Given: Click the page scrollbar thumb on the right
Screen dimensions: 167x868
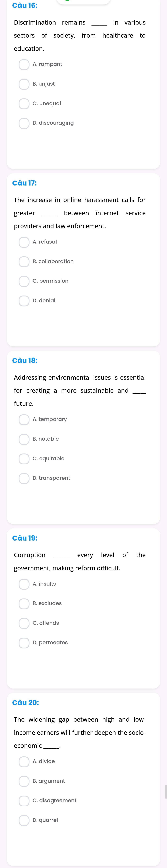Looking at the screenshot, I should (x=166, y=792).
